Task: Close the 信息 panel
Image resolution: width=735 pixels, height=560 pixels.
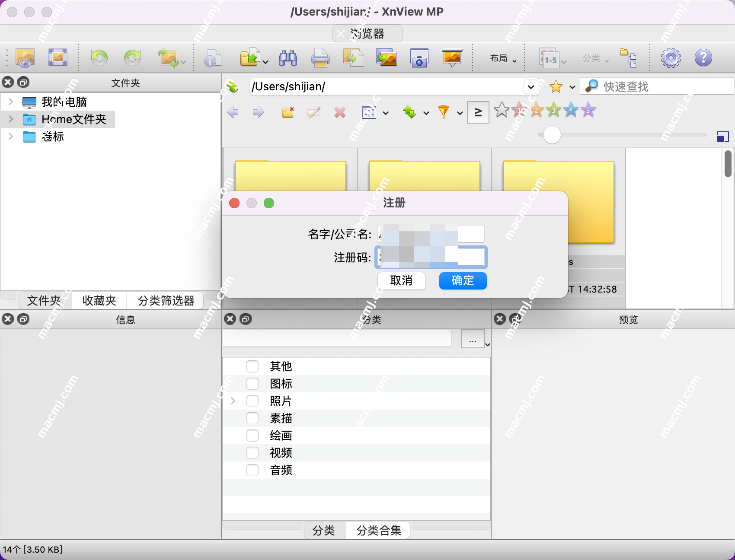Action: click(8, 319)
